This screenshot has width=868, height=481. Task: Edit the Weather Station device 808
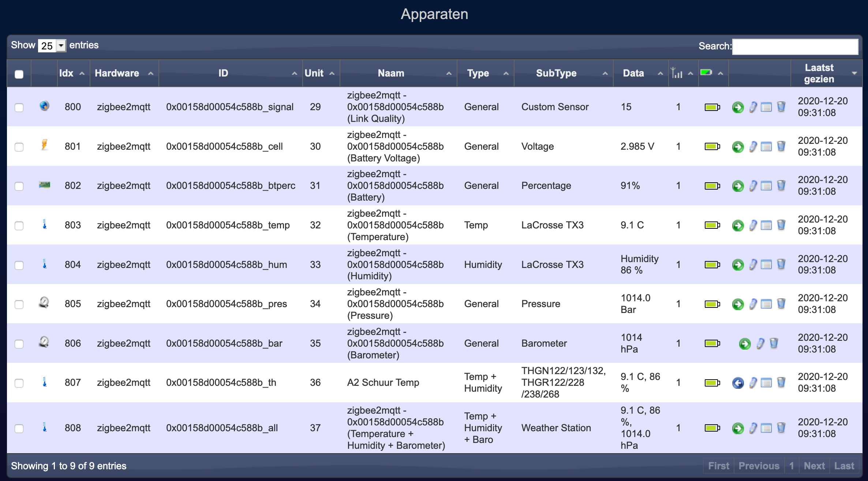pos(753,428)
